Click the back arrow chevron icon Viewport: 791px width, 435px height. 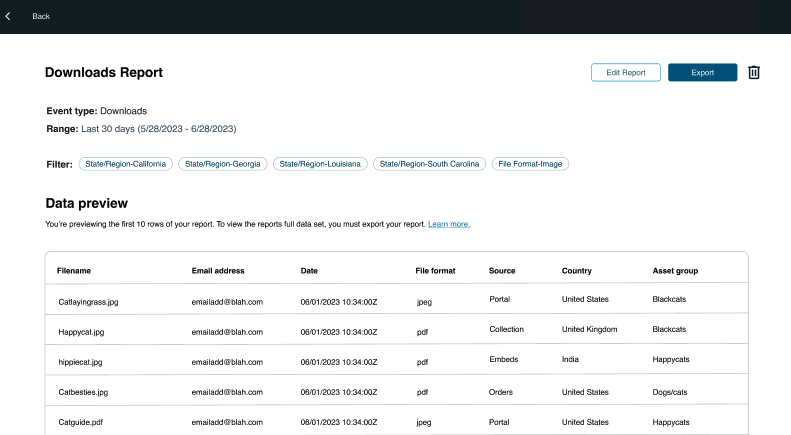(x=8, y=16)
